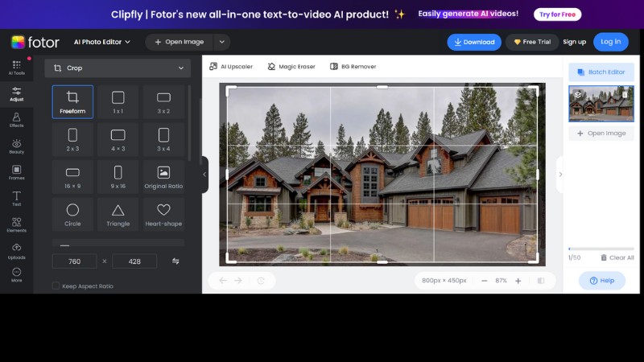Screen dimensions: 644x362
Task: Zoom in with the plus icon
Action: click(x=518, y=281)
